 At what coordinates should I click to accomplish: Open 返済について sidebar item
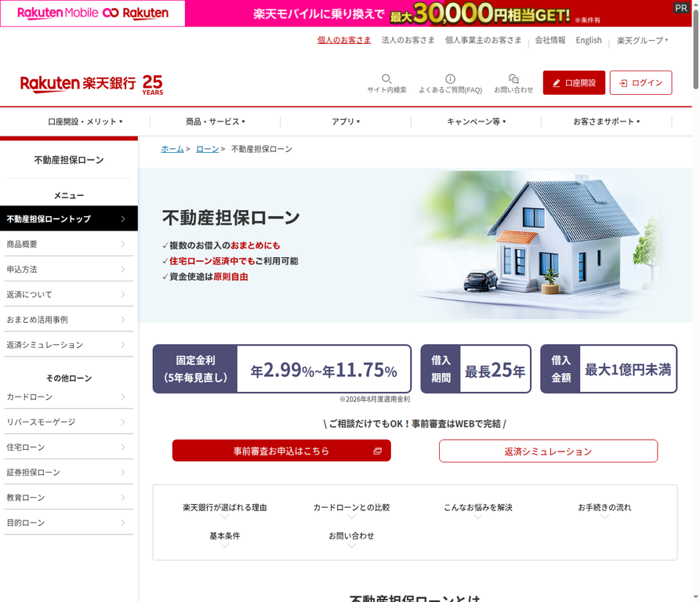[x=69, y=295]
